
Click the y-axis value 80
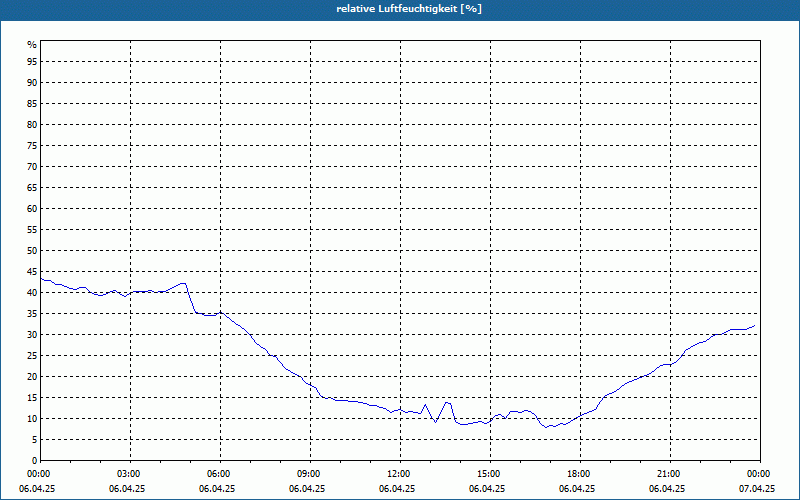click(32, 124)
